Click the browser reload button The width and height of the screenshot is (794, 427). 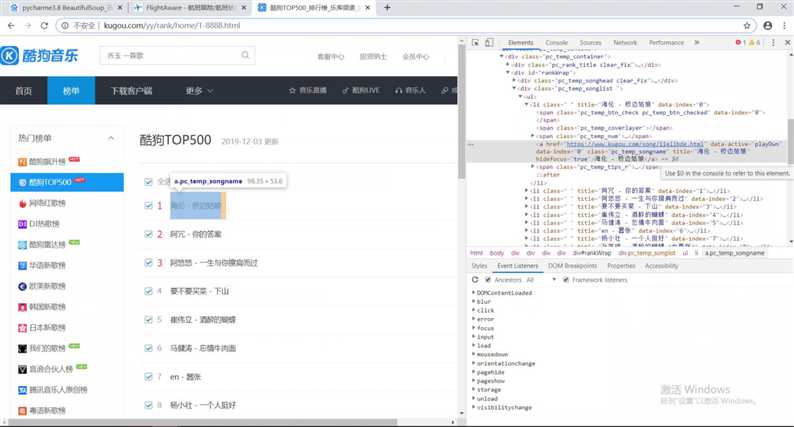pyautogui.click(x=44, y=25)
